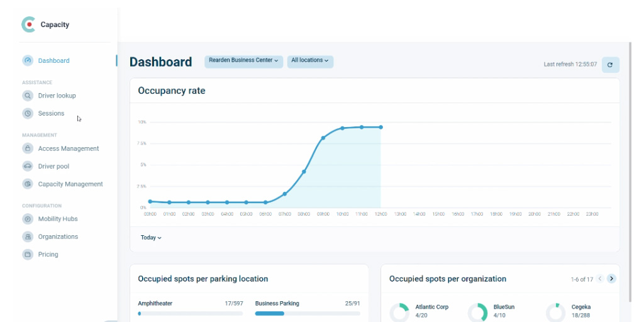Click the Capacity Management pie icon
This screenshot has height=322, width=644.
pos(28,184)
